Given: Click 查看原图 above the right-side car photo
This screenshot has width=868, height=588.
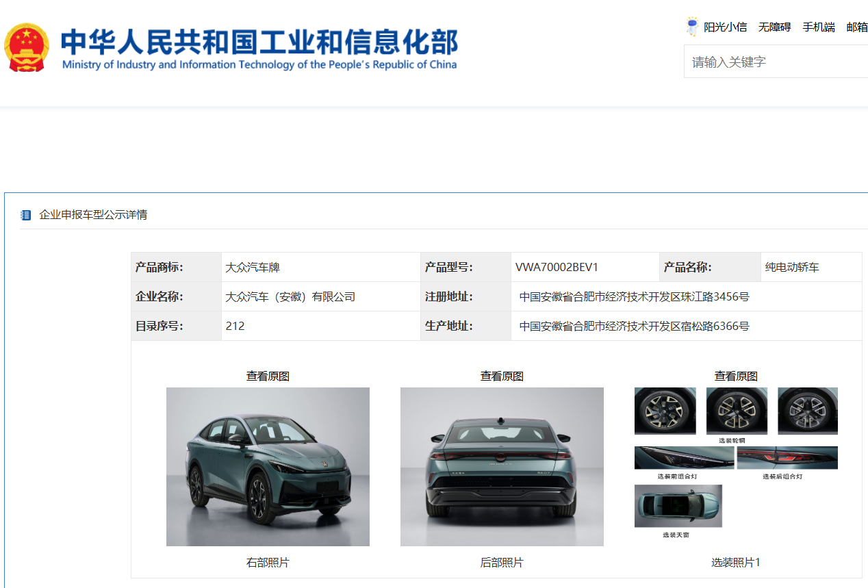Looking at the screenshot, I should (x=268, y=376).
